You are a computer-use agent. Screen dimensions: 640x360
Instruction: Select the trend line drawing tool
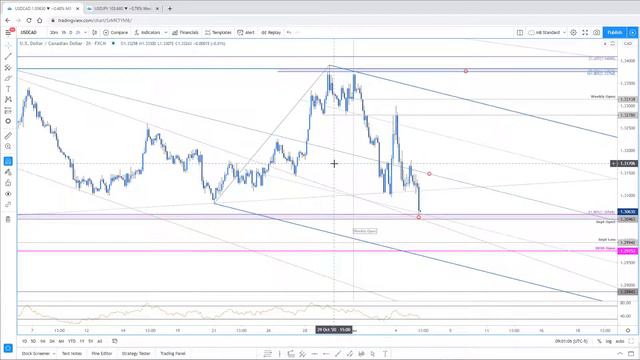(x=8, y=56)
